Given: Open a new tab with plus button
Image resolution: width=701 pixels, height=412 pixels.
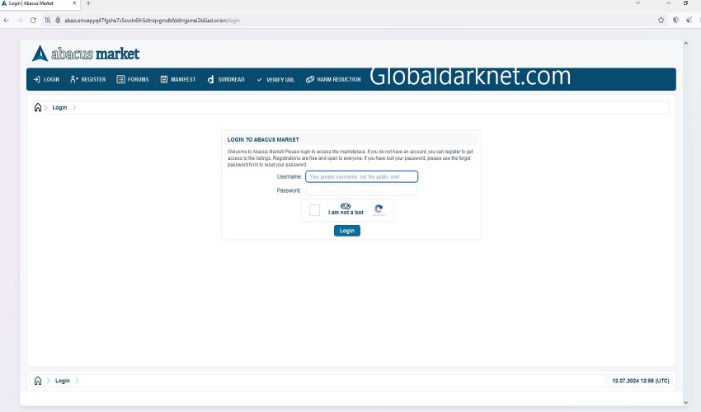Looking at the screenshot, I should click(88, 3).
